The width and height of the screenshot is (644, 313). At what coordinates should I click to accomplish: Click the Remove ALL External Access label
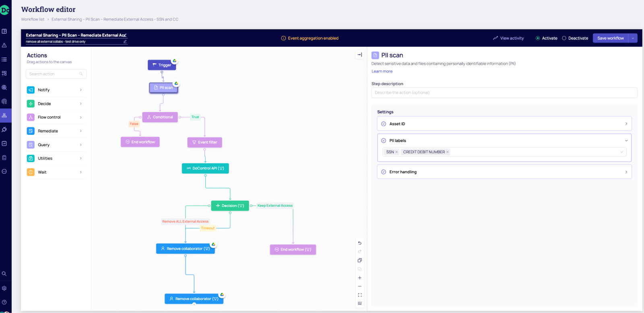(x=185, y=221)
